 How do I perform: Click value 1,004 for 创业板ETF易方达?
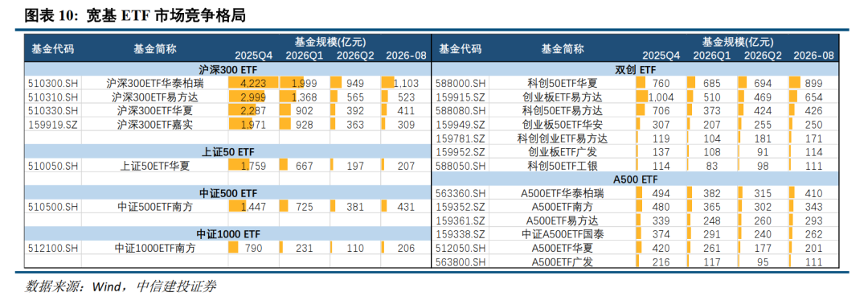(660, 97)
